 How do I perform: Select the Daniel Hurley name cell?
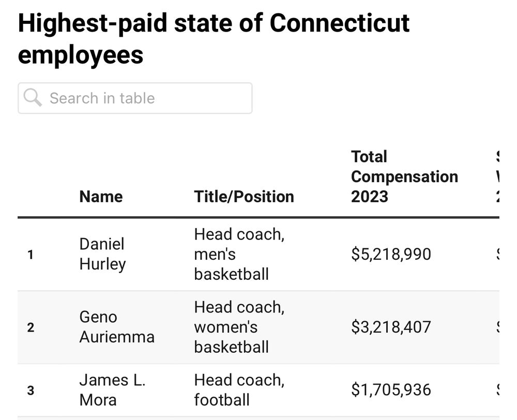102,254
